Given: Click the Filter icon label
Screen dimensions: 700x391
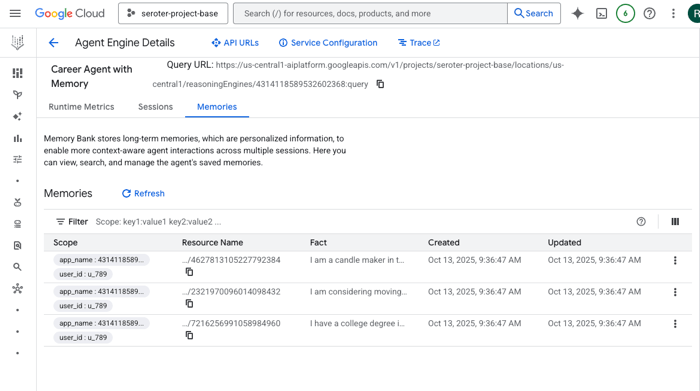Looking at the screenshot, I should pyautogui.click(x=72, y=221).
